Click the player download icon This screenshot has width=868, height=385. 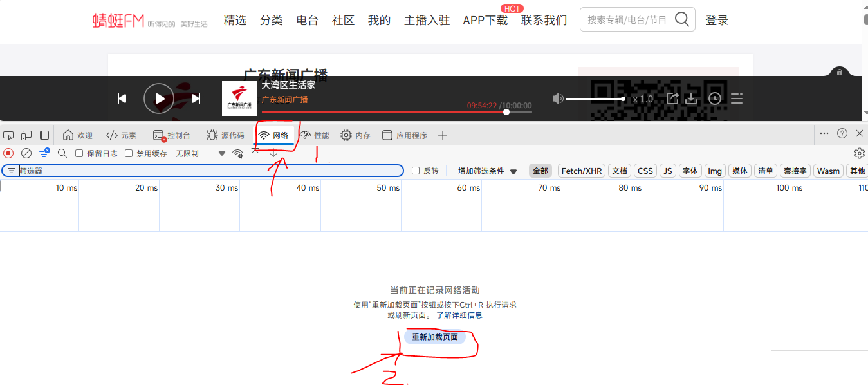(x=691, y=99)
